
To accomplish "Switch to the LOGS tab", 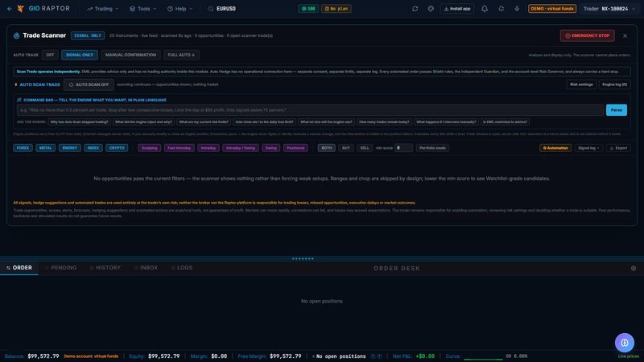I will (182, 268).
